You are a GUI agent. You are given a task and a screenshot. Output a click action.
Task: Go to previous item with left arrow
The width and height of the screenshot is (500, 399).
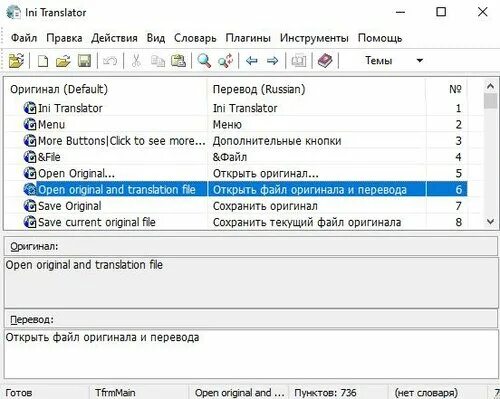[252, 61]
